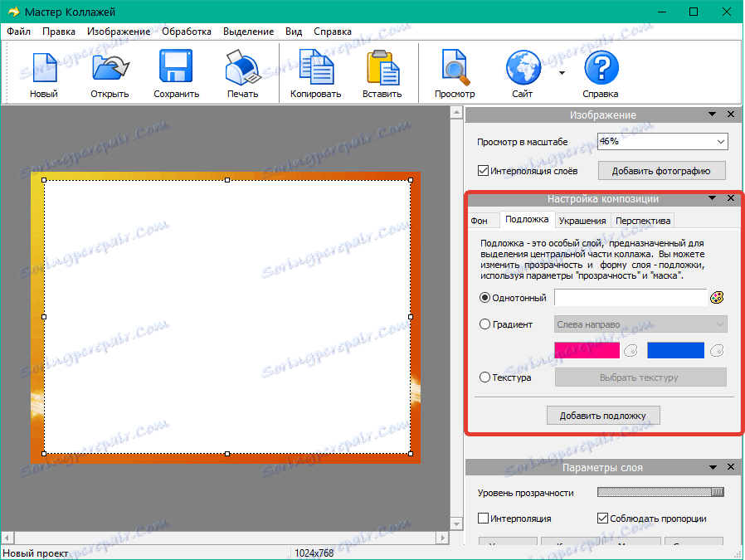
Task: Click the Открыть (Open) folder icon
Action: click(110, 68)
